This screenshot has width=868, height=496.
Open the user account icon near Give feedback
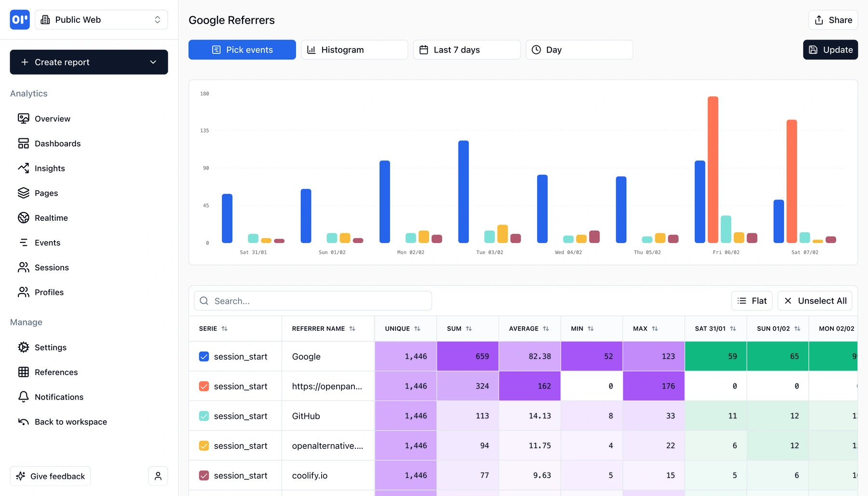coord(158,476)
